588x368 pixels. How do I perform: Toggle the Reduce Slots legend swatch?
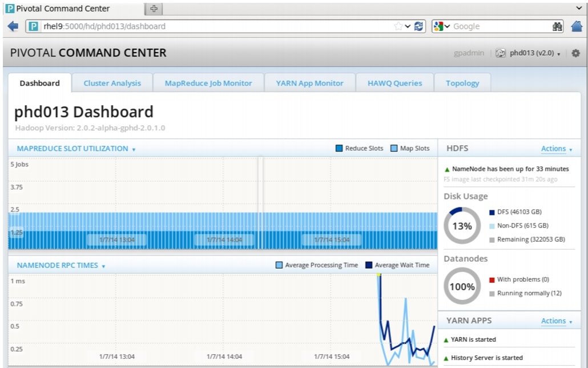[339, 149]
